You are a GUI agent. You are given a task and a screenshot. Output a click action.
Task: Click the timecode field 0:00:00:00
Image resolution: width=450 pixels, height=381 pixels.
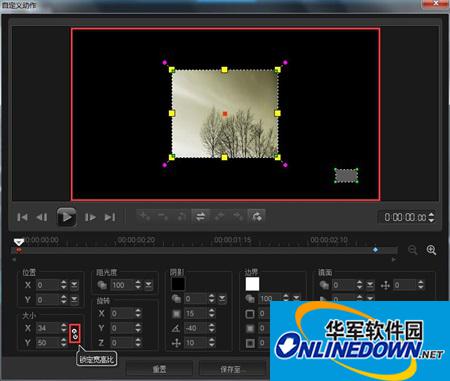point(404,217)
